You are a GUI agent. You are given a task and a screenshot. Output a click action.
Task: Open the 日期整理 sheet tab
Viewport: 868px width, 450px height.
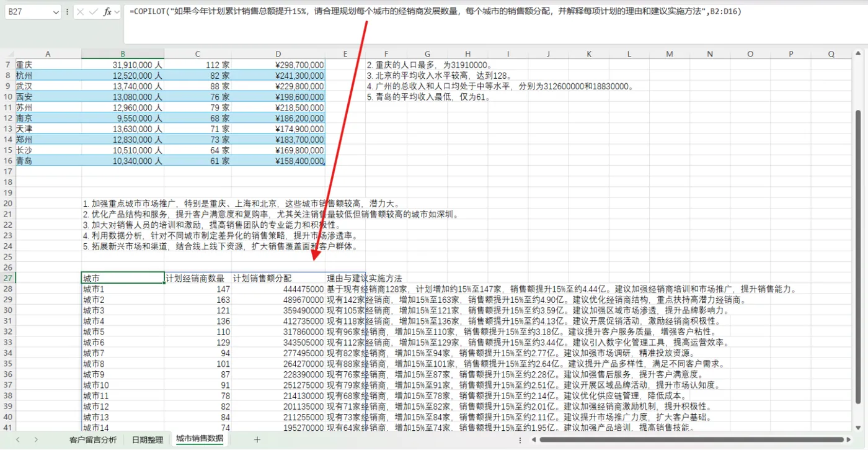pyautogui.click(x=148, y=439)
